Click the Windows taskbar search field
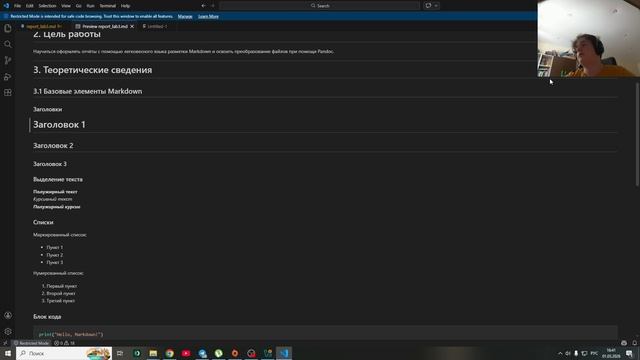The image size is (640, 360). tap(64, 353)
